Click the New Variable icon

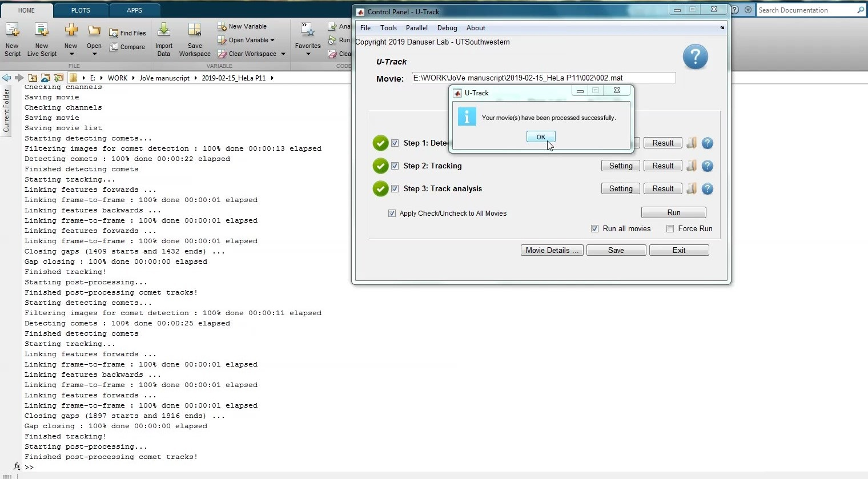pos(222,26)
